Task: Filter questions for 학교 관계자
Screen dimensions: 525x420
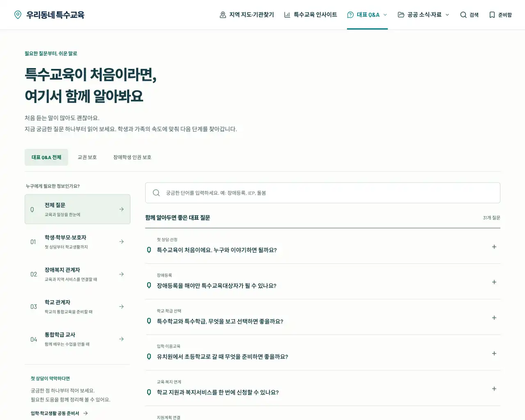Action: coord(78,306)
